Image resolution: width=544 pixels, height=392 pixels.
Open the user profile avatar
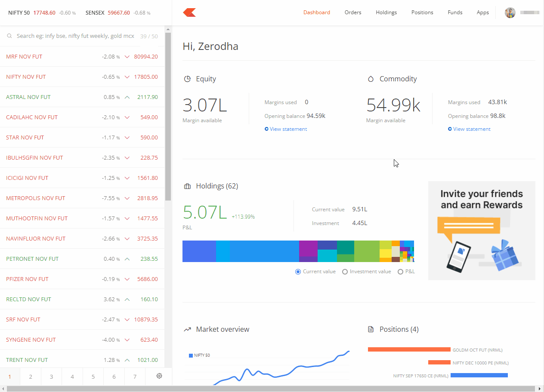[510, 12]
